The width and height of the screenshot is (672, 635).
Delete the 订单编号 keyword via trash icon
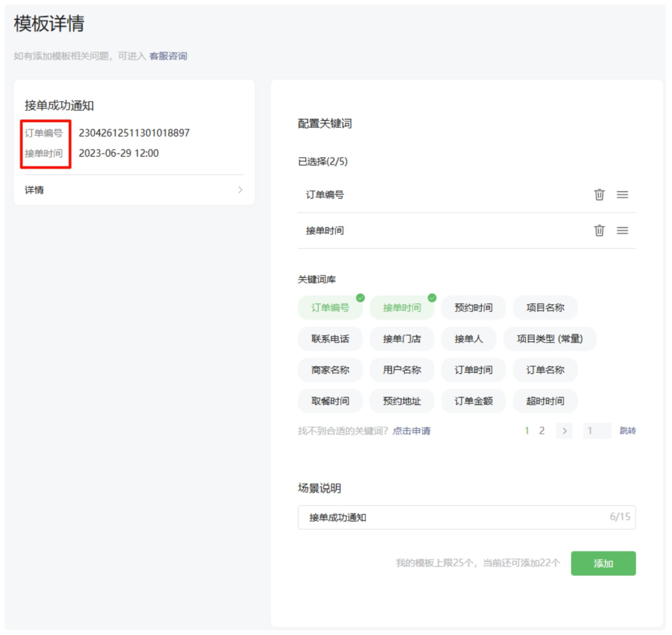(599, 194)
